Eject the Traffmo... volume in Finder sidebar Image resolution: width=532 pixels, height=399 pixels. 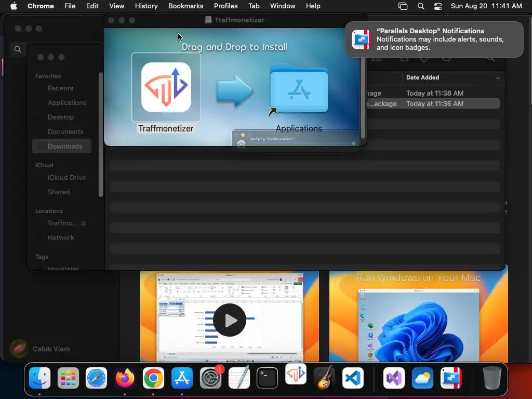click(x=84, y=223)
